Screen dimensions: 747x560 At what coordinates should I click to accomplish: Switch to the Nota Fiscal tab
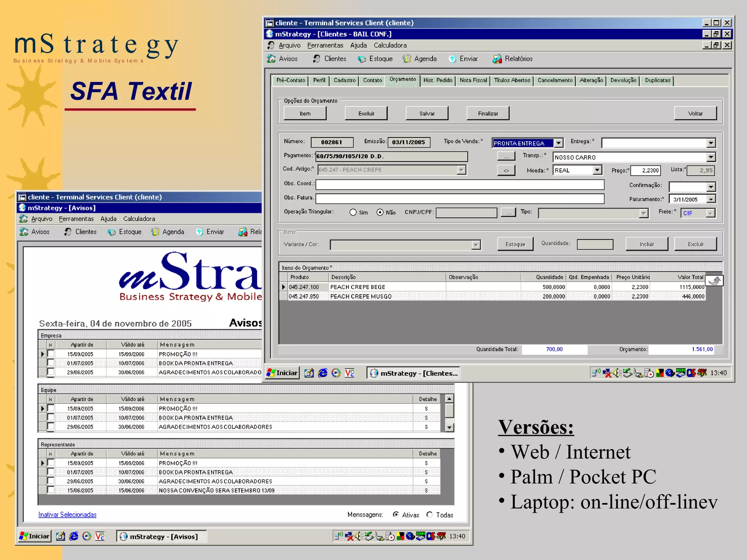pyautogui.click(x=473, y=80)
